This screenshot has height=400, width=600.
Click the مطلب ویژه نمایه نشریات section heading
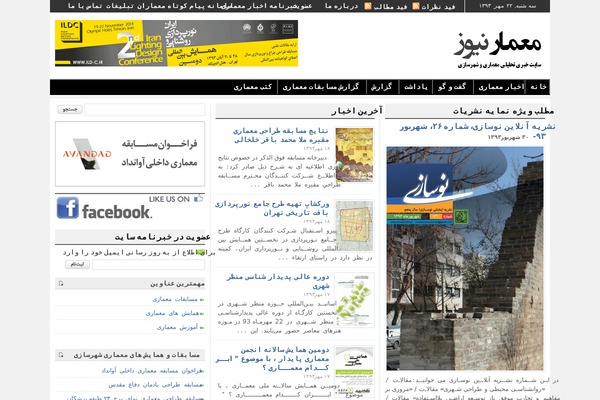pyautogui.click(x=504, y=111)
